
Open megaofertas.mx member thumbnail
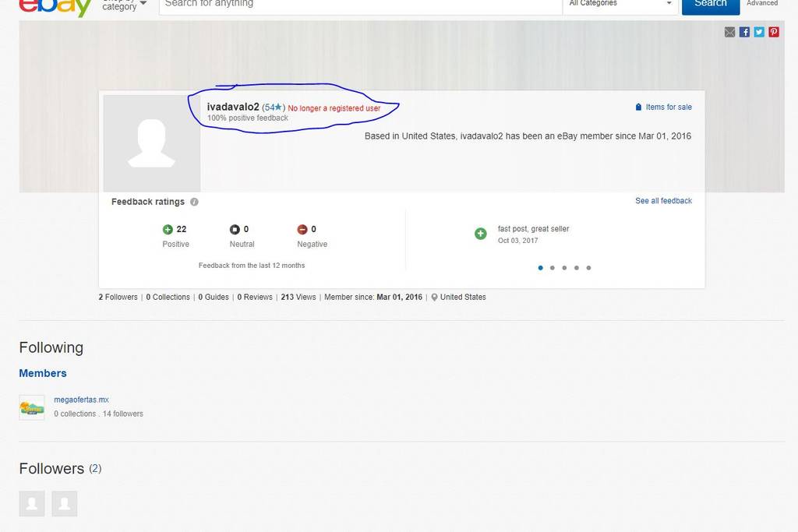tap(31, 407)
